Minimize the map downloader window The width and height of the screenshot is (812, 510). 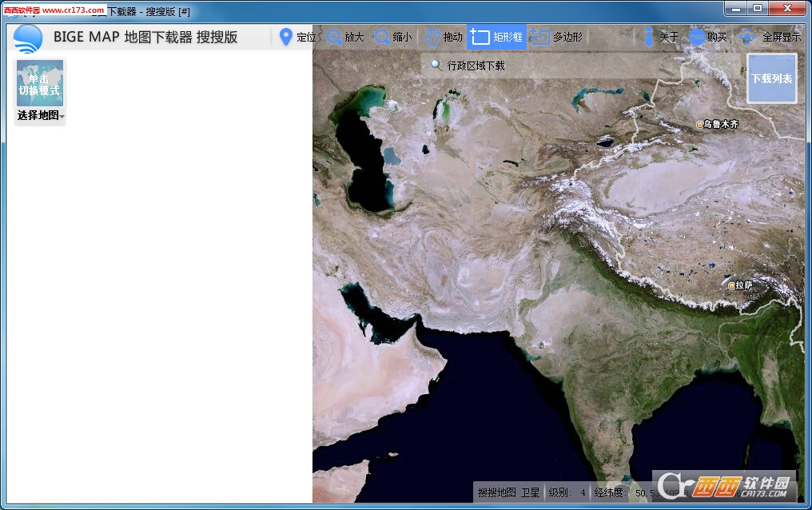[x=736, y=8]
